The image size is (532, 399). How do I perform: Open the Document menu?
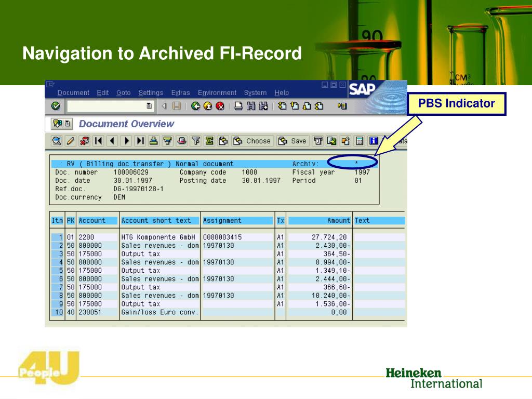73,92
